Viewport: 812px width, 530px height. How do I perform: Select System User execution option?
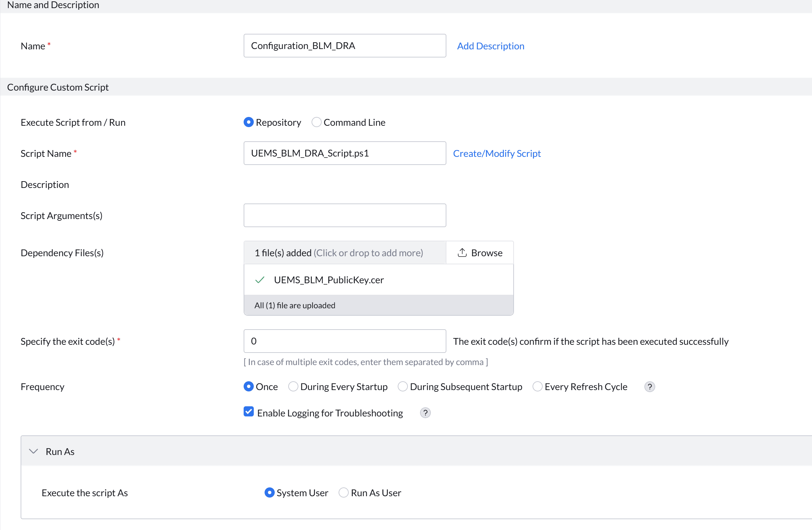tap(270, 492)
